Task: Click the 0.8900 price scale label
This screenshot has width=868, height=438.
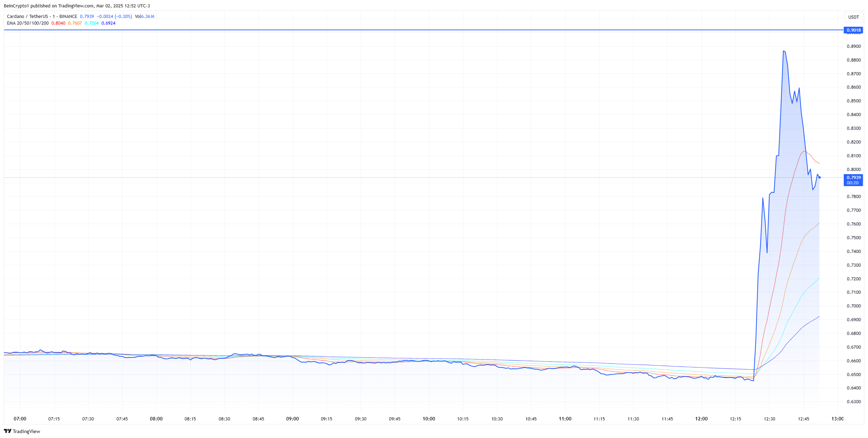Action: point(853,46)
